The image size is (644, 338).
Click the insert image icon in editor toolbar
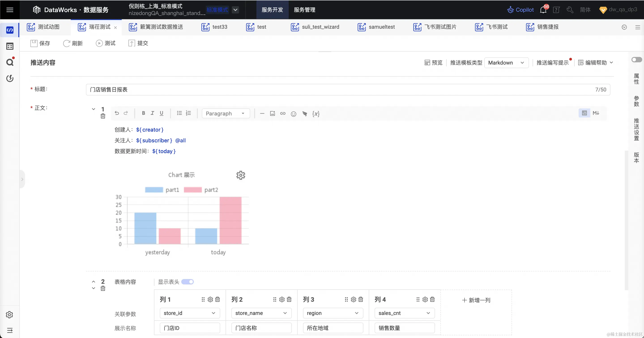click(x=273, y=113)
